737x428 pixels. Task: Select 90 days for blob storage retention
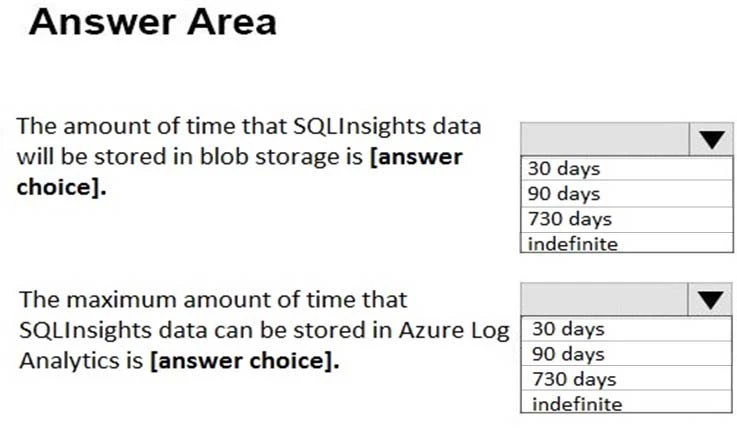click(x=564, y=193)
